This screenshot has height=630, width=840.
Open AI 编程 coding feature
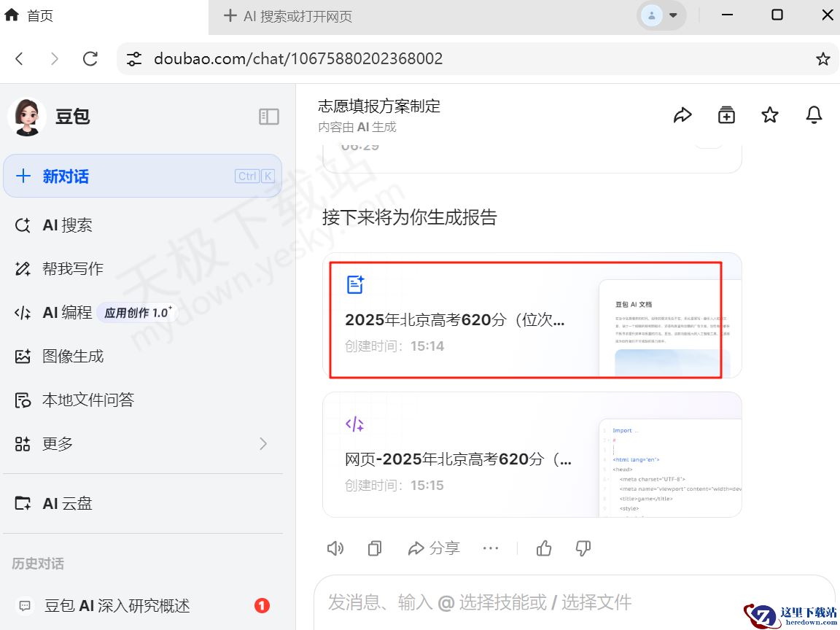pos(53,312)
